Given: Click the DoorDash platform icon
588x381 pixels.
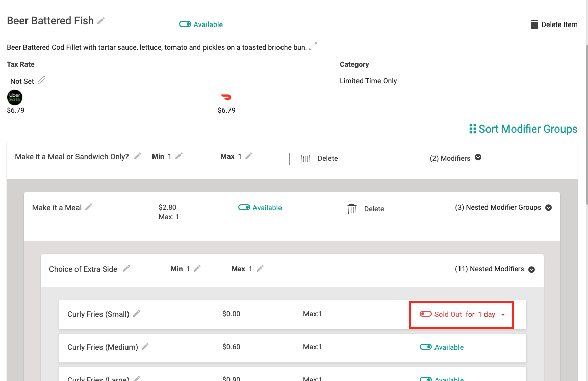Looking at the screenshot, I should tap(226, 97).
